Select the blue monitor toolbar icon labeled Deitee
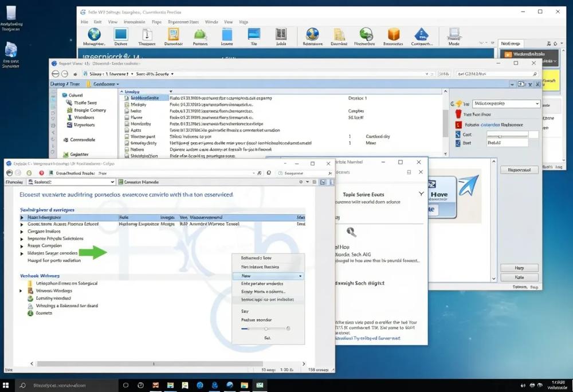This screenshot has height=392, width=573. click(120, 34)
